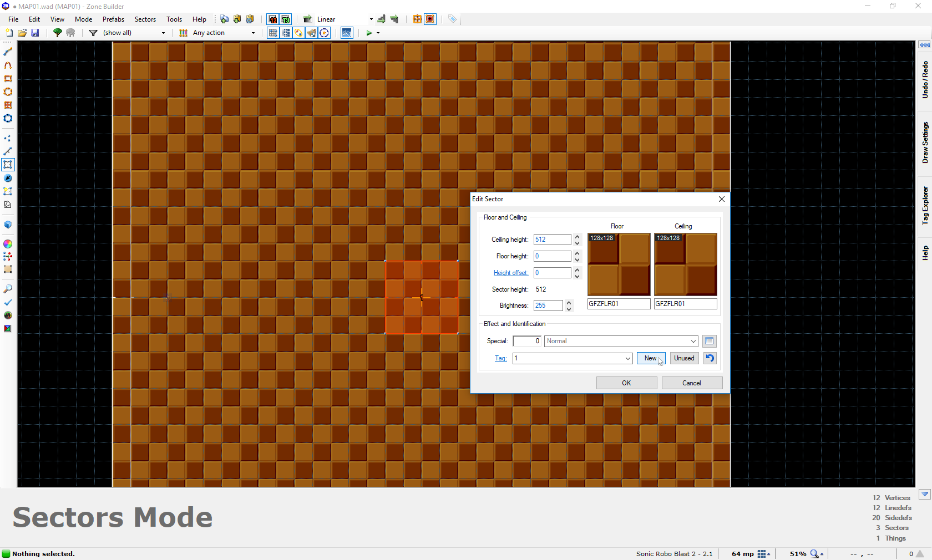Open the Tag dropdown in Edit Sector

(x=627, y=358)
